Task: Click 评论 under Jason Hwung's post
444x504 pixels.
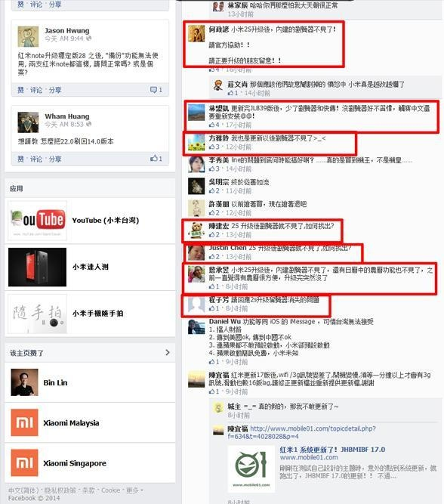Action: [36, 90]
